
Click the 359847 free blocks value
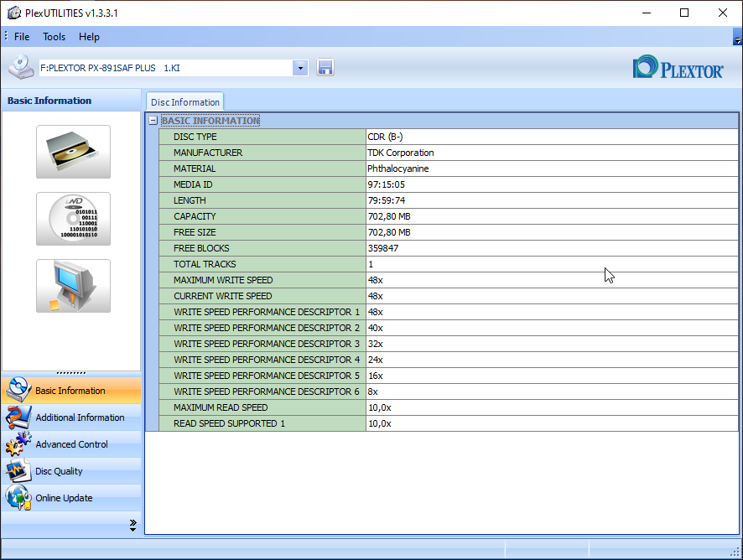pos(383,248)
